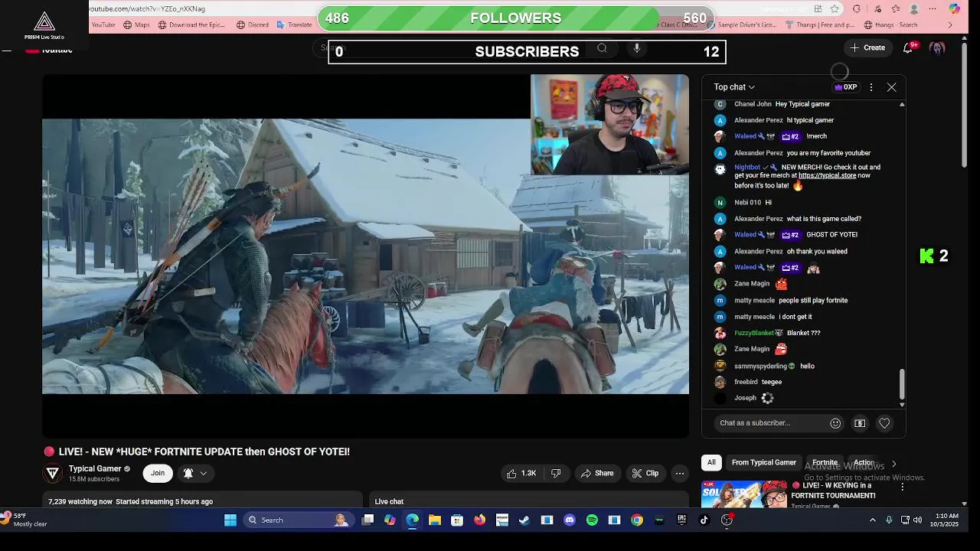Show next category chips arrow

point(893,463)
